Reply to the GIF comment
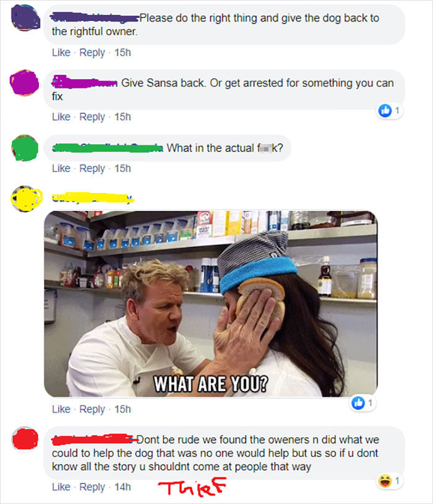The width and height of the screenshot is (433, 504). (x=92, y=409)
